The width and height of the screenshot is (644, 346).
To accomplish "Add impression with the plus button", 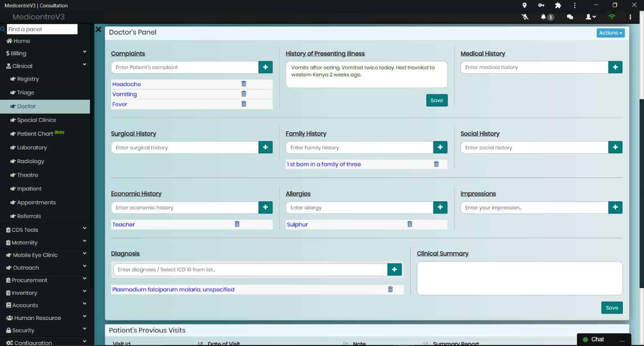I will [x=615, y=207].
